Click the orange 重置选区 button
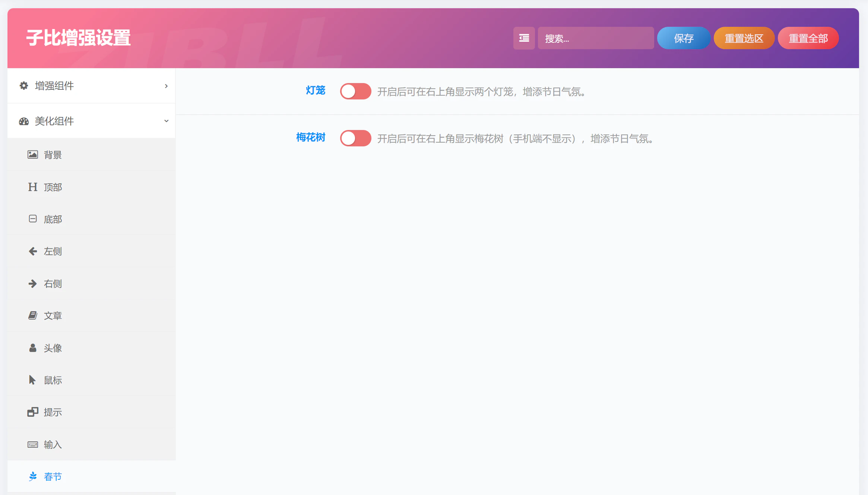 pos(744,38)
